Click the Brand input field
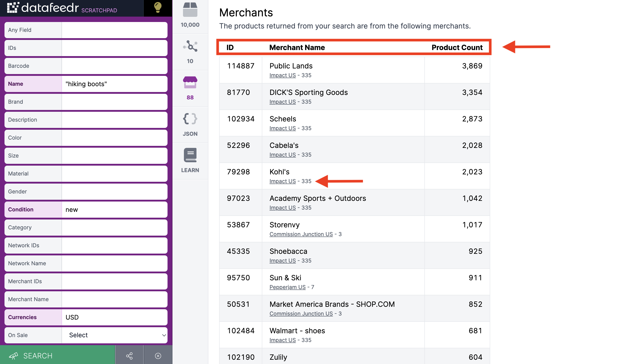 click(115, 102)
